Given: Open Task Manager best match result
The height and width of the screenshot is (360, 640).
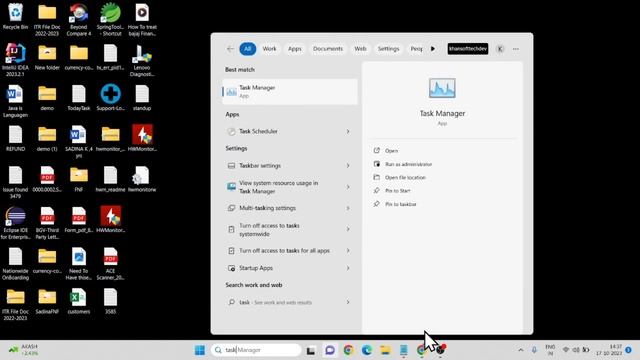Looking at the screenshot, I should [290, 91].
